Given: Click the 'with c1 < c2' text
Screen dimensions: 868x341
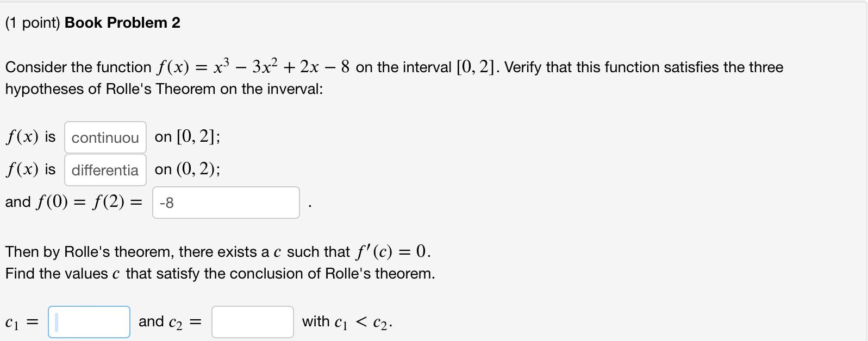Looking at the screenshot, I should tap(348, 321).
